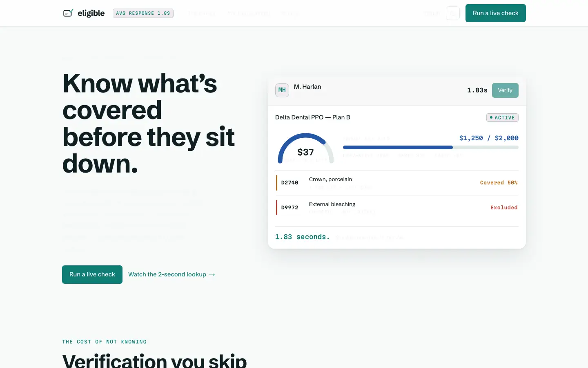The width and height of the screenshot is (588, 368).
Task: Click the Crown, porcelain procedure name
Action: pos(330,179)
